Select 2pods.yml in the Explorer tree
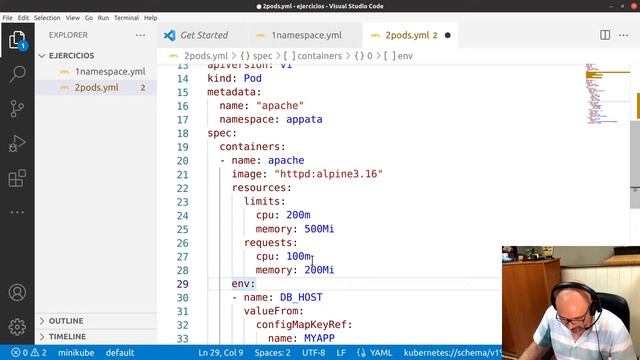The image size is (640, 360). tap(96, 88)
